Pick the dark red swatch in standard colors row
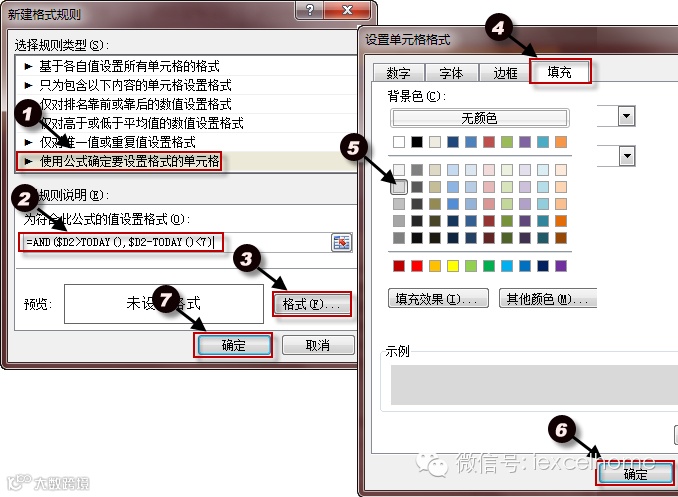This screenshot has height=497, width=678. pyautogui.click(x=399, y=266)
